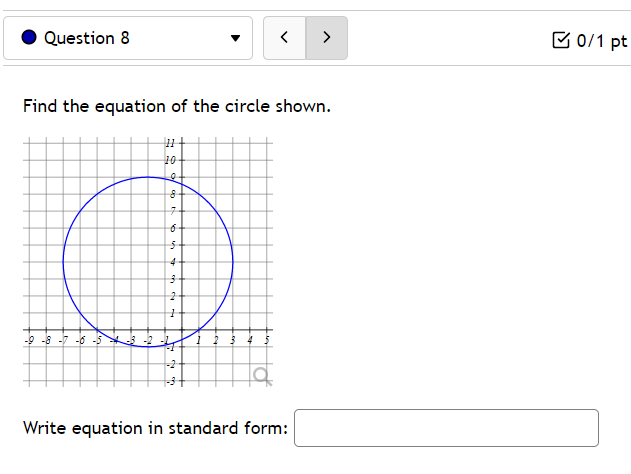Click the circle's topmost point near y=9
This screenshot has width=631, height=474.
tap(148, 177)
